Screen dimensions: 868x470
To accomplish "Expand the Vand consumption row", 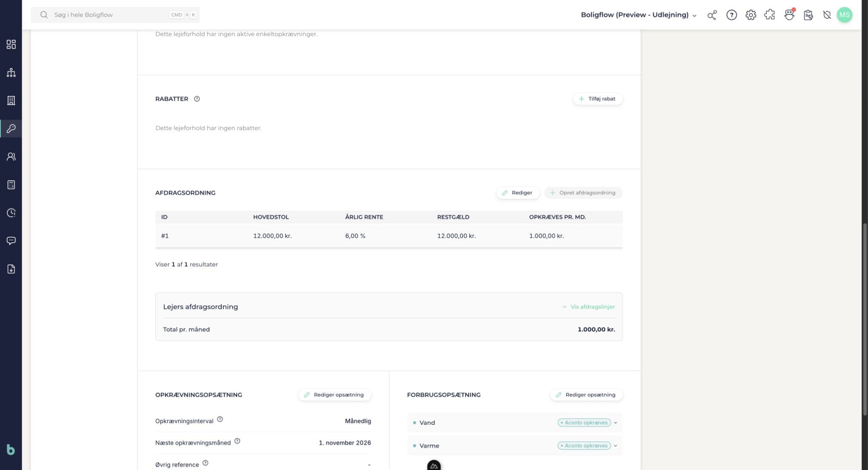I will click(x=515, y=422).
